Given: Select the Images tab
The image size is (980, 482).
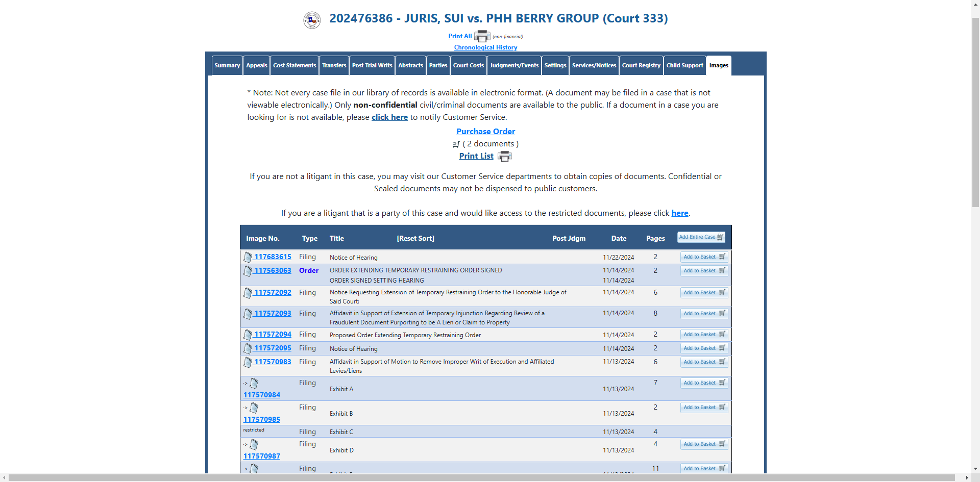Looking at the screenshot, I should coord(719,65).
